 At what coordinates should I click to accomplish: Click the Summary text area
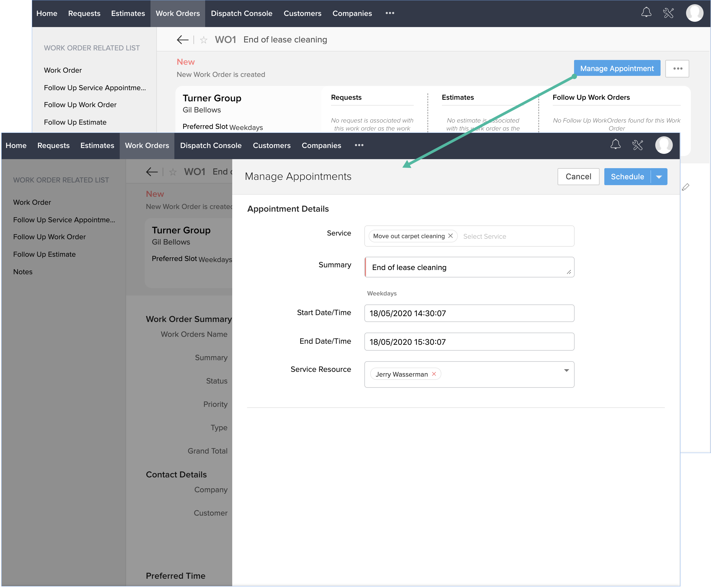click(469, 267)
